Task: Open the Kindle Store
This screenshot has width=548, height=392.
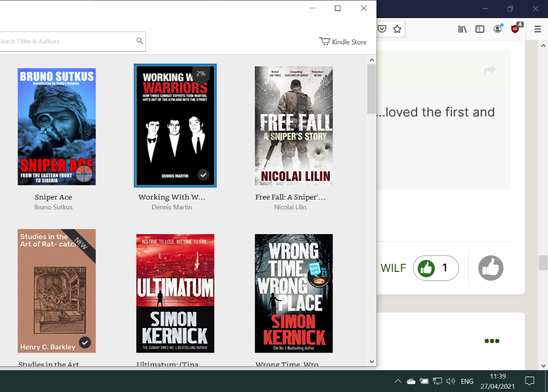Action: [x=342, y=42]
